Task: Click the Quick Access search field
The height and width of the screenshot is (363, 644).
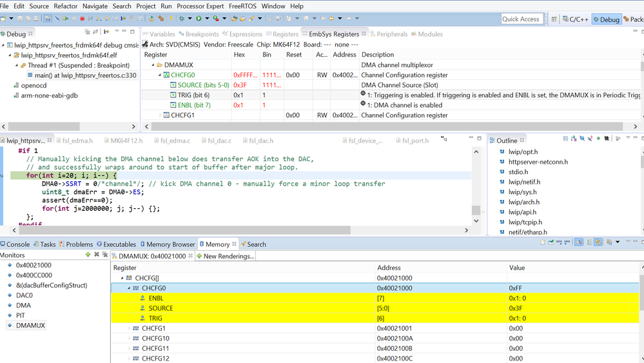Action: [x=521, y=19]
